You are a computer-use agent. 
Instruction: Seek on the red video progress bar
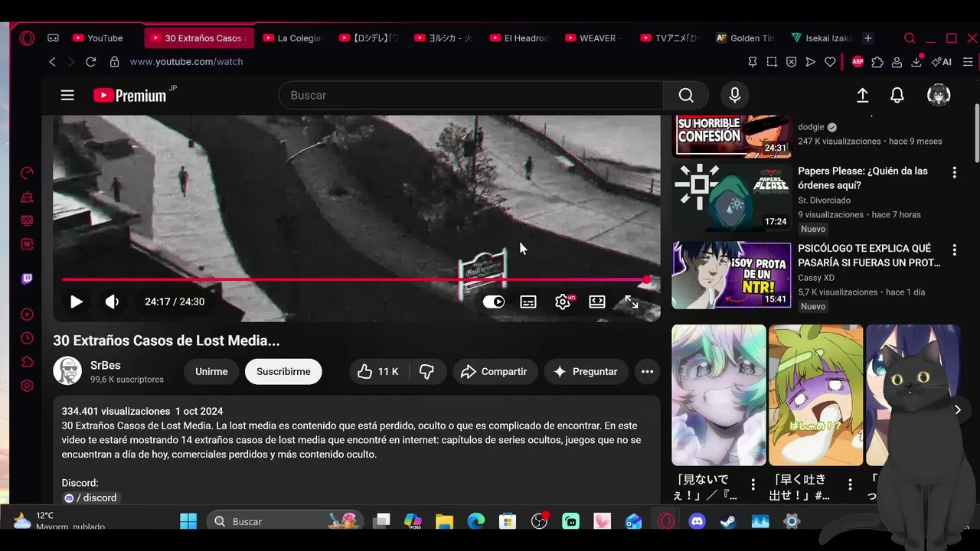click(x=356, y=279)
